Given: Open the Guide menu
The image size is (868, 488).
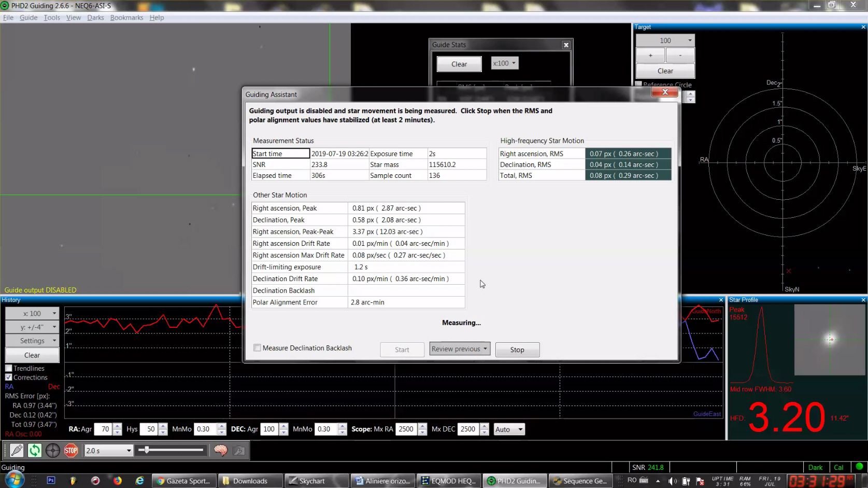Looking at the screenshot, I should [x=29, y=18].
